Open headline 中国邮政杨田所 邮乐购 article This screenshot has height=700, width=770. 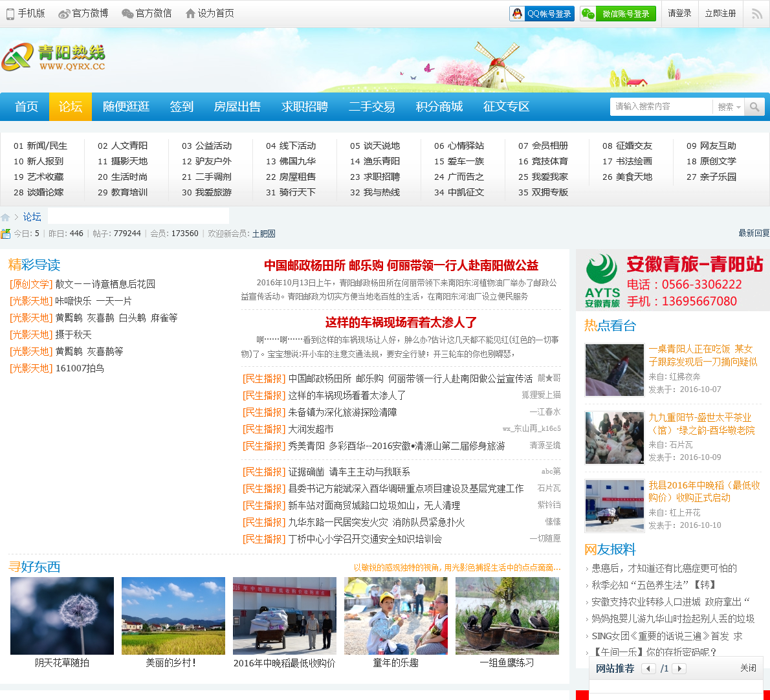tap(401, 265)
